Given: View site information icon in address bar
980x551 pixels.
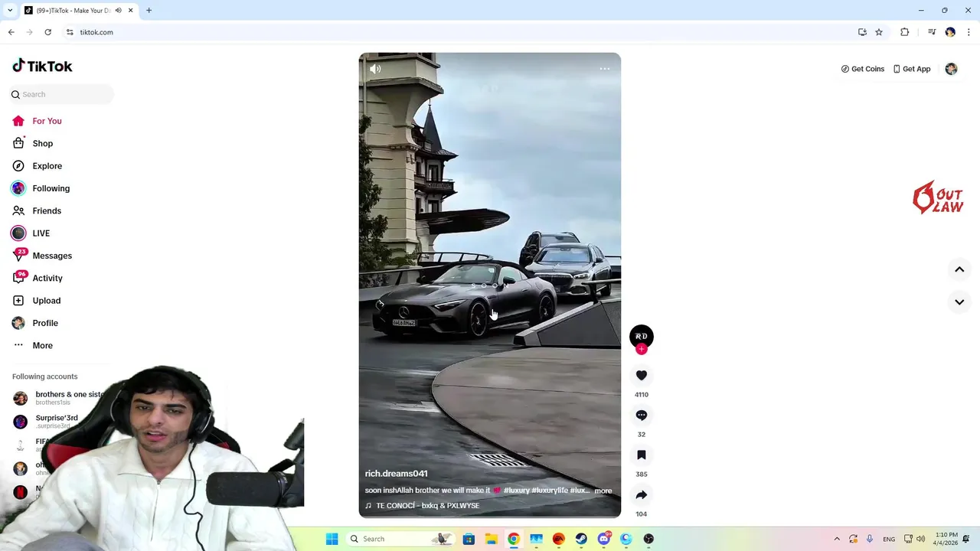Looking at the screenshot, I should [x=69, y=32].
